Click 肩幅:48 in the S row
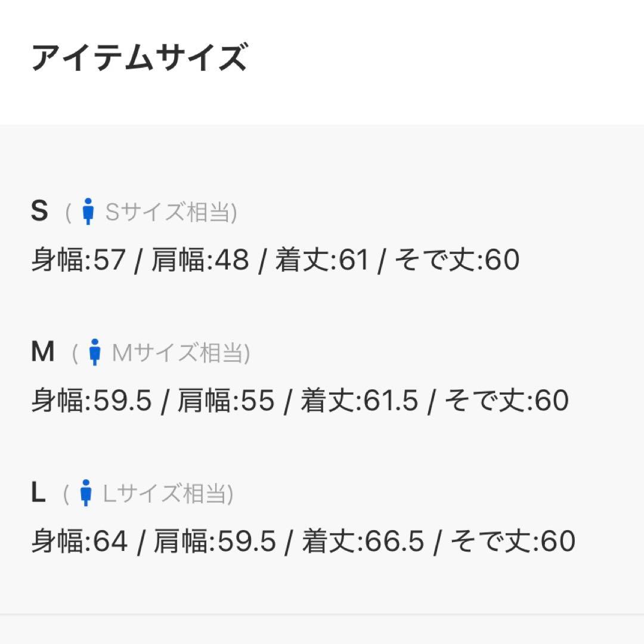This screenshot has height=644, width=644. pos(200,261)
